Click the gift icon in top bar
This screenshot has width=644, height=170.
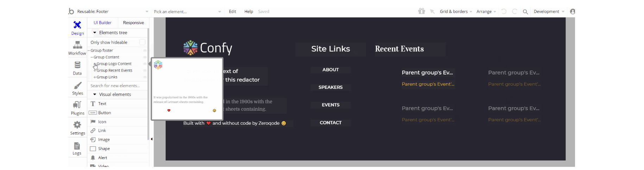click(422, 11)
